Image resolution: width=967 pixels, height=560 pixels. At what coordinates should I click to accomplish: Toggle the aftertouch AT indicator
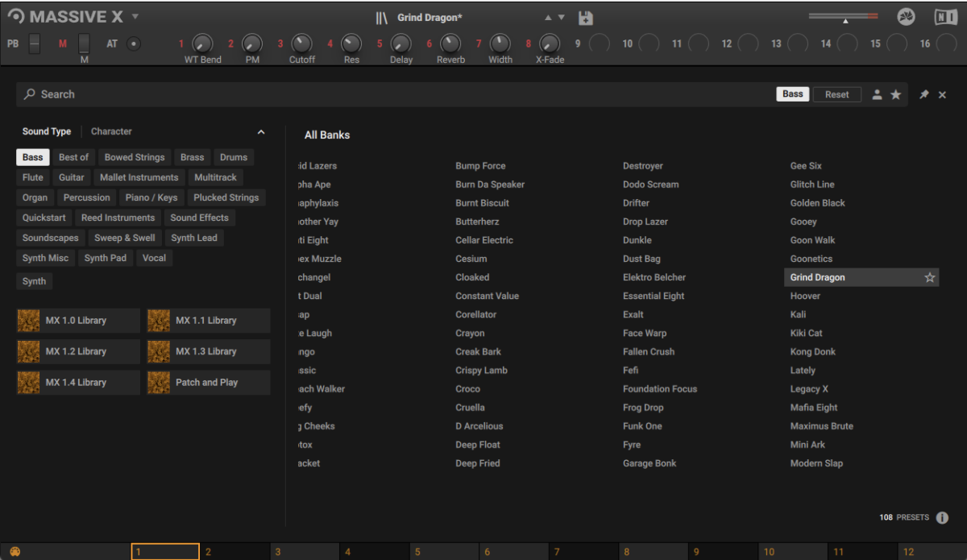pyautogui.click(x=134, y=44)
